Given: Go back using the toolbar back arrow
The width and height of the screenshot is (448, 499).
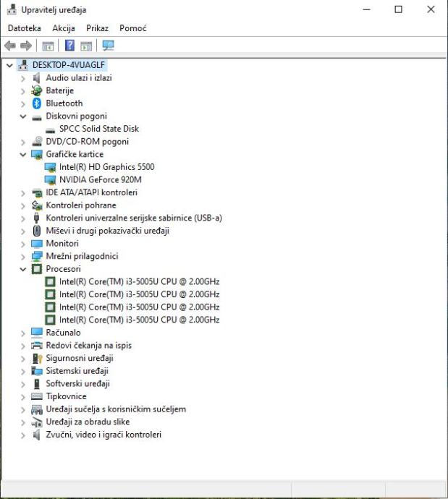Looking at the screenshot, I should [10, 46].
